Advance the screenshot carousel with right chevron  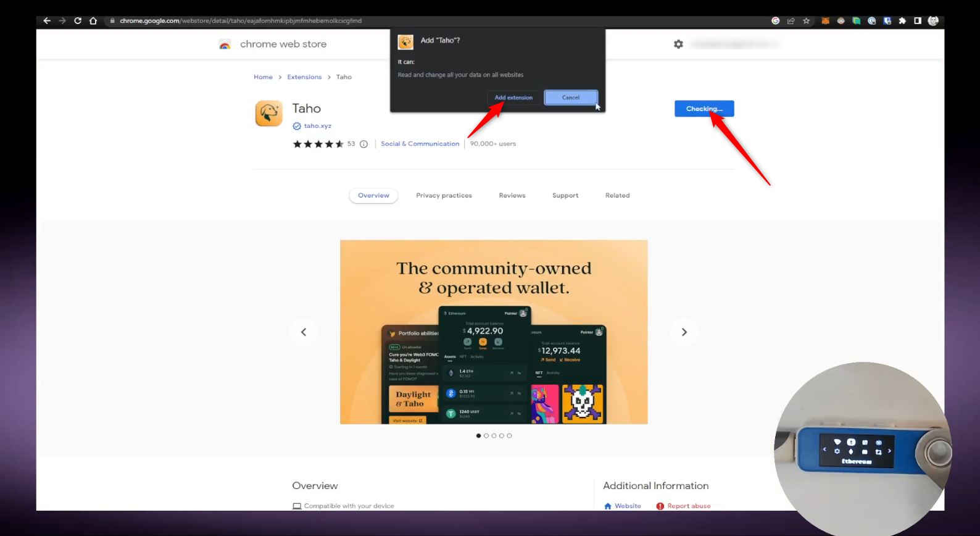pyautogui.click(x=684, y=332)
